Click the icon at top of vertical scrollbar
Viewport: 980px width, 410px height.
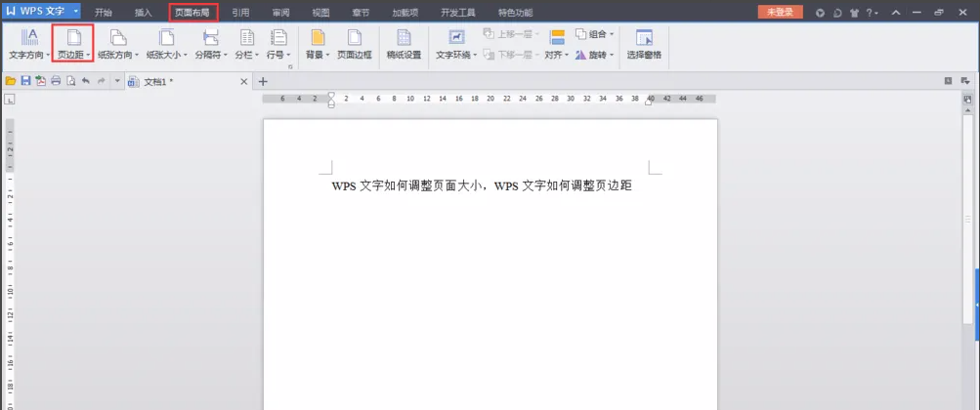coord(968,100)
